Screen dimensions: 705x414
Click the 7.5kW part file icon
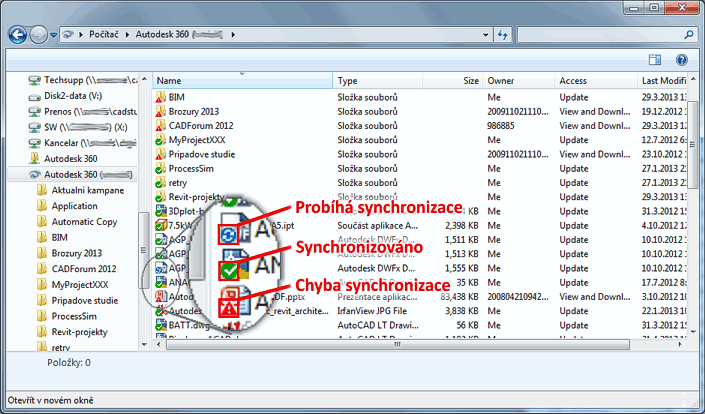point(161,226)
